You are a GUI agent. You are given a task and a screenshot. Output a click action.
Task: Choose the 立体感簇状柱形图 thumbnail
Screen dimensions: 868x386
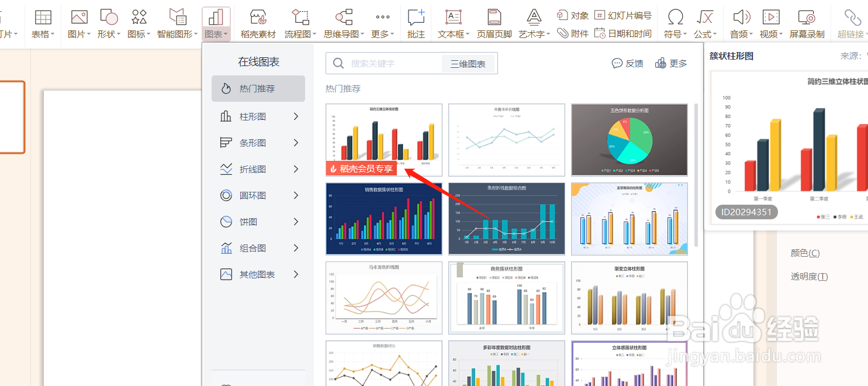(x=630, y=363)
